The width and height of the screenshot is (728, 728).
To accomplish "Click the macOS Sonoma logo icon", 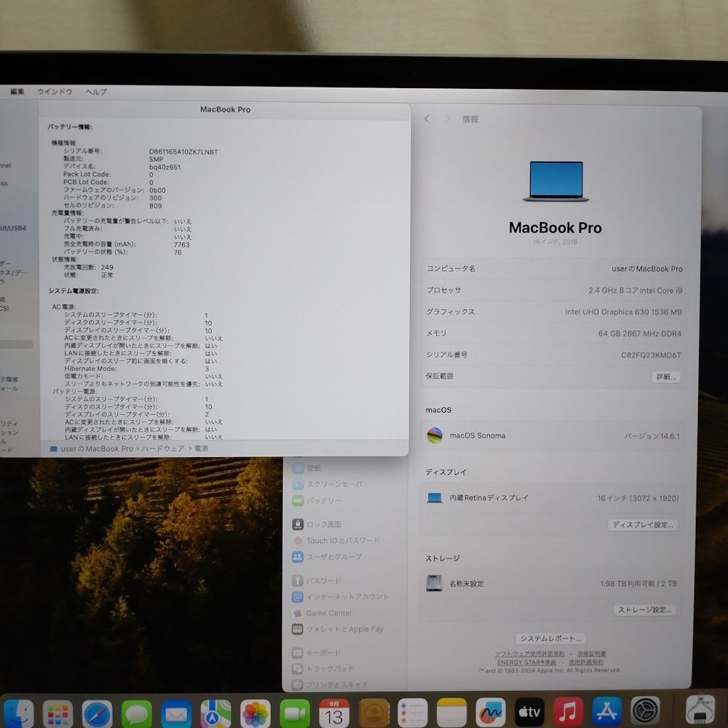I will point(435,435).
